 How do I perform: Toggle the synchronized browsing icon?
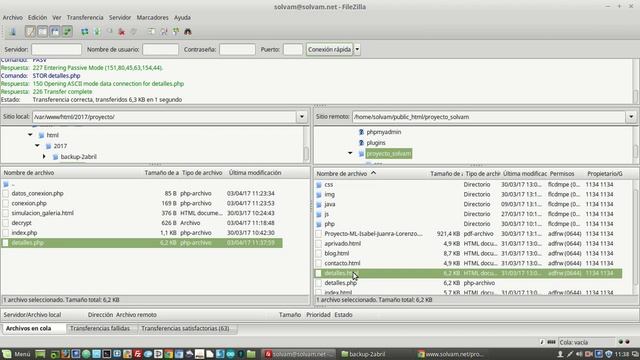tap(176, 31)
